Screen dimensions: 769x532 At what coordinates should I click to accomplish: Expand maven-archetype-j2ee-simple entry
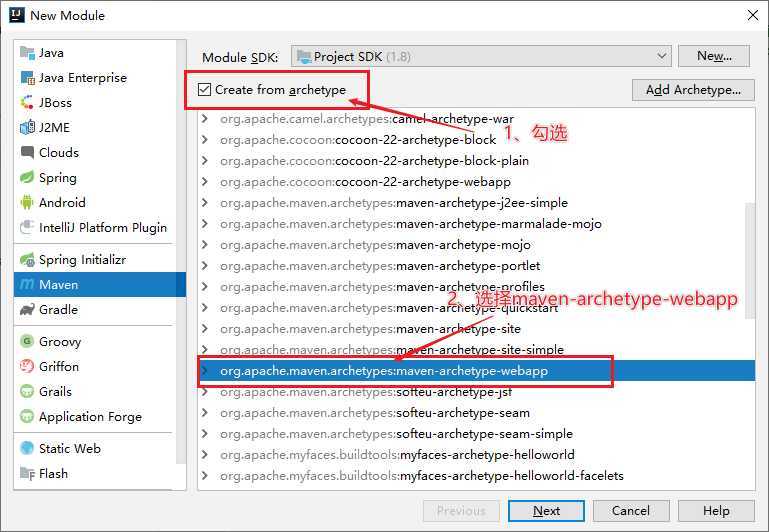[205, 203]
